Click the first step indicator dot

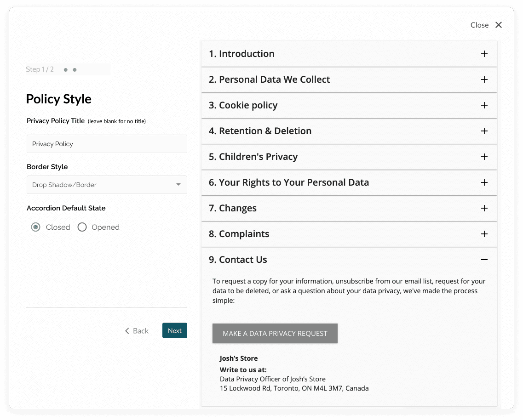[x=65, y=70]
